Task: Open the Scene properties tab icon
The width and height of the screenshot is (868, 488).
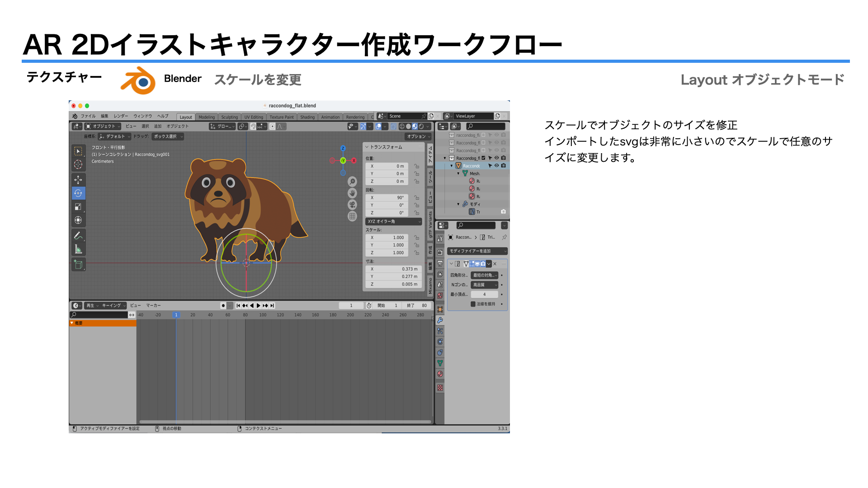Action: click(x=440, y=285)
